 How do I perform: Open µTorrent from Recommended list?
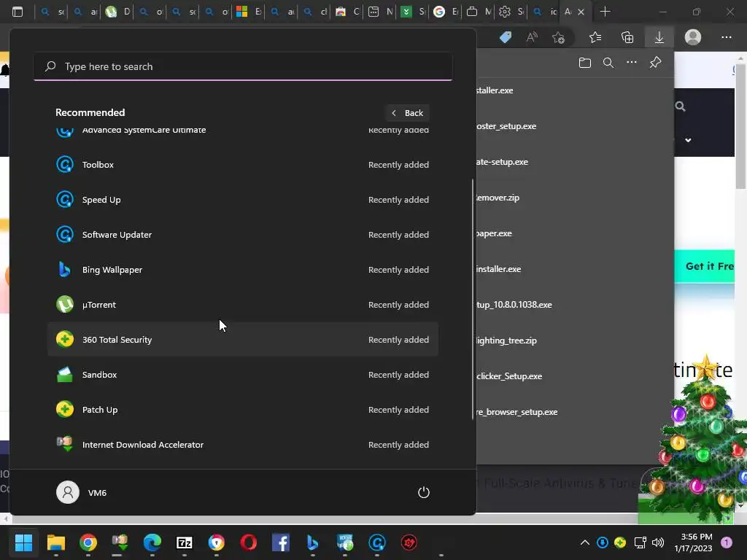[242, 305]
